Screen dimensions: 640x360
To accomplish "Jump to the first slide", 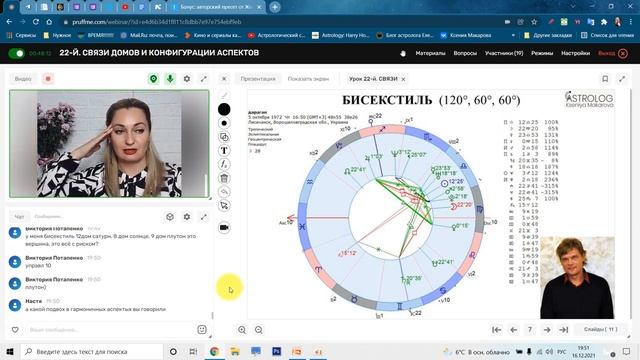I will [x=496, y=329].
